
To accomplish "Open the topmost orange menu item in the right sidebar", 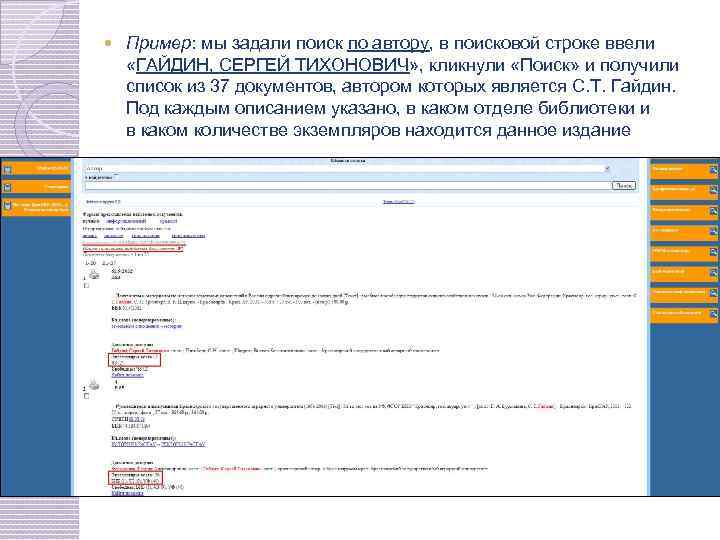I will point(684,170).
